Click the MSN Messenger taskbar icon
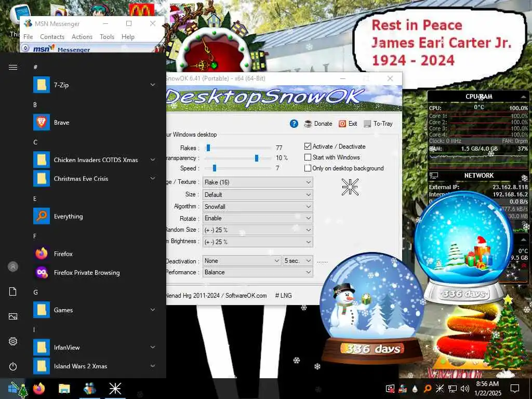 [89, 389]
